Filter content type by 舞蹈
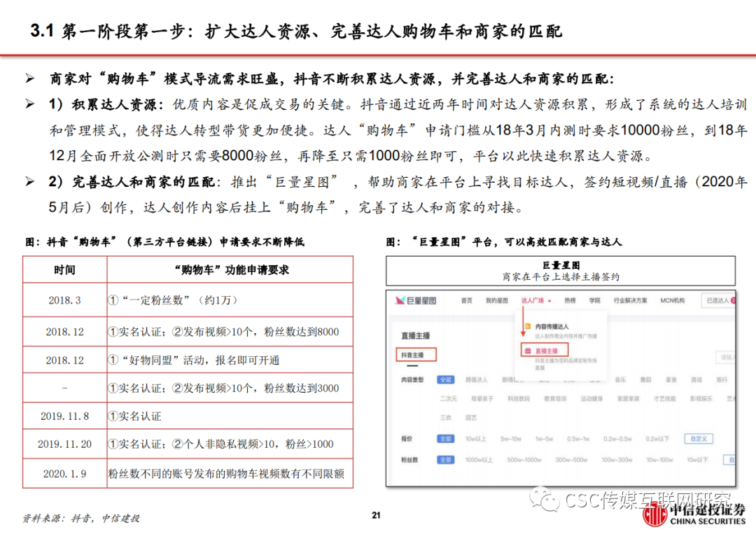Viewport: 756px width, 534px height. coord(645,380)
